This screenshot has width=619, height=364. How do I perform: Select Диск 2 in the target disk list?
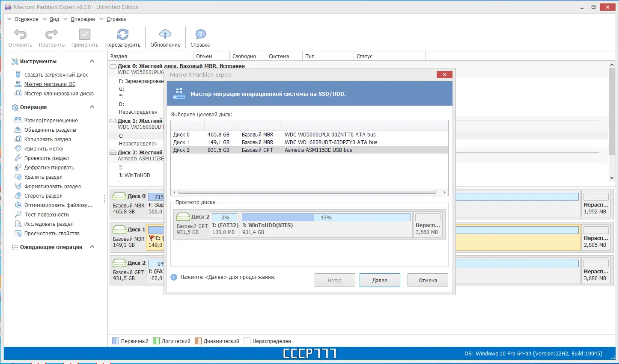tap(257, 150)
